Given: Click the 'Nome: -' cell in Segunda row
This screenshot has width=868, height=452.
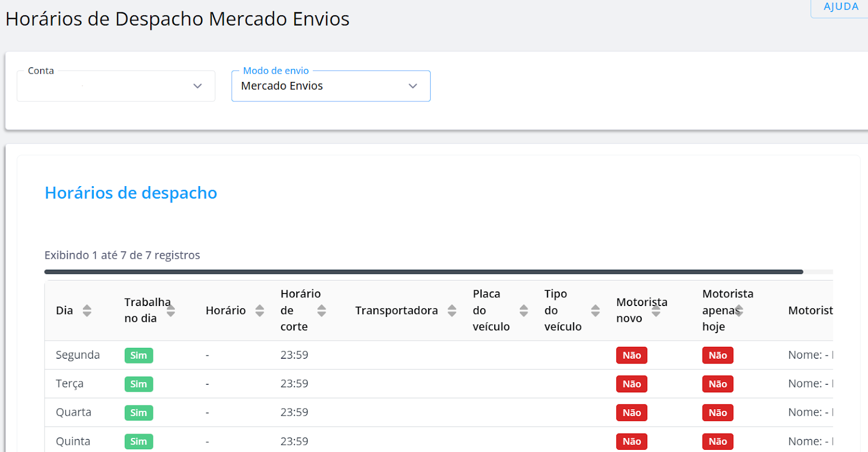Looking at the screenshot, I should pos(810,355).
